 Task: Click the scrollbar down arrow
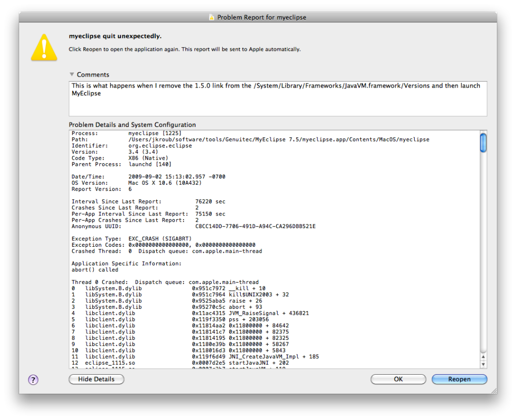click(483, 364)
